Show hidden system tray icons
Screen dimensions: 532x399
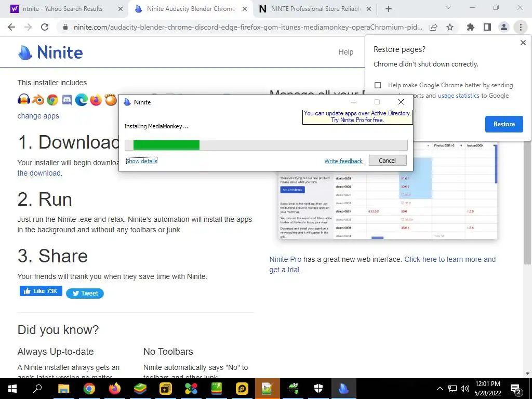(440, 389)
